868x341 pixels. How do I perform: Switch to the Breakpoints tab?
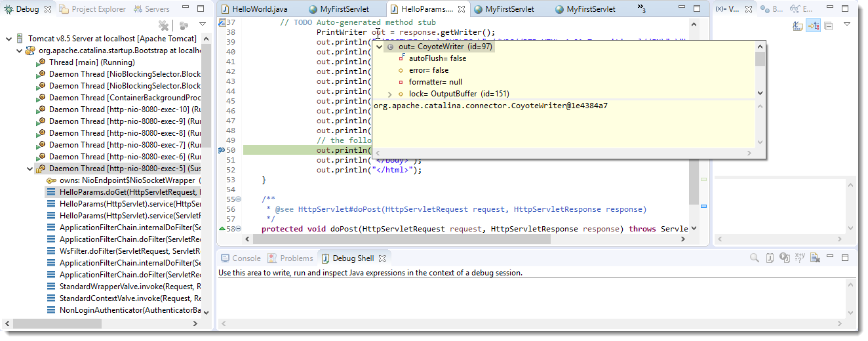[771, 9]
